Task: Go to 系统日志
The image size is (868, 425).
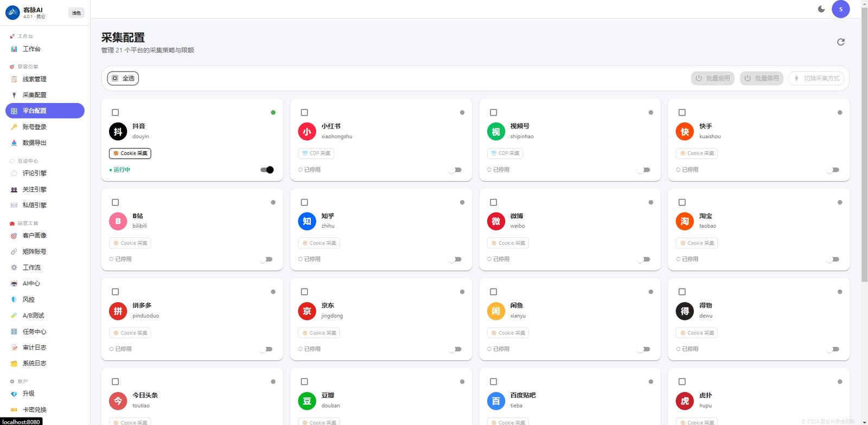Action: [x=44, y=364]
